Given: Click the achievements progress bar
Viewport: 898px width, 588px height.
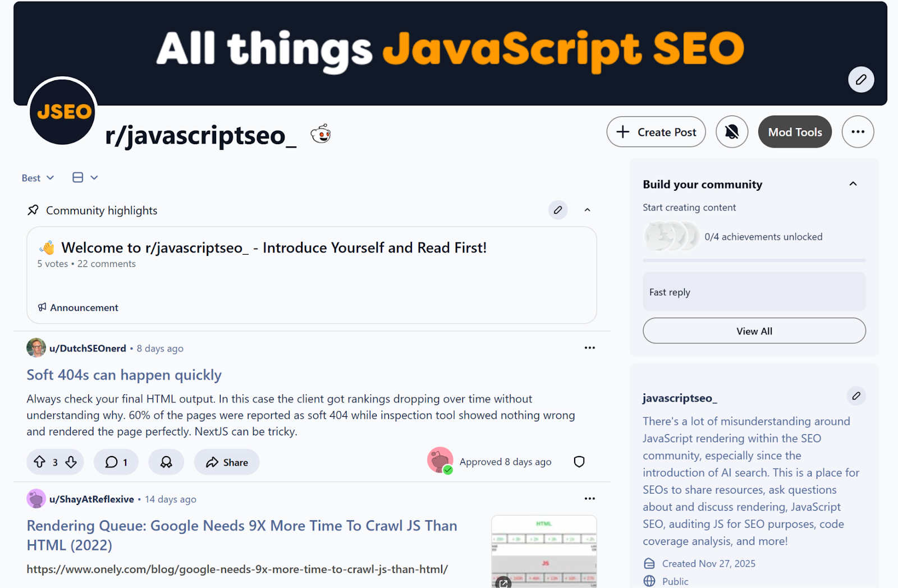Looking at the screenshot, I should [x=754, y=260].
